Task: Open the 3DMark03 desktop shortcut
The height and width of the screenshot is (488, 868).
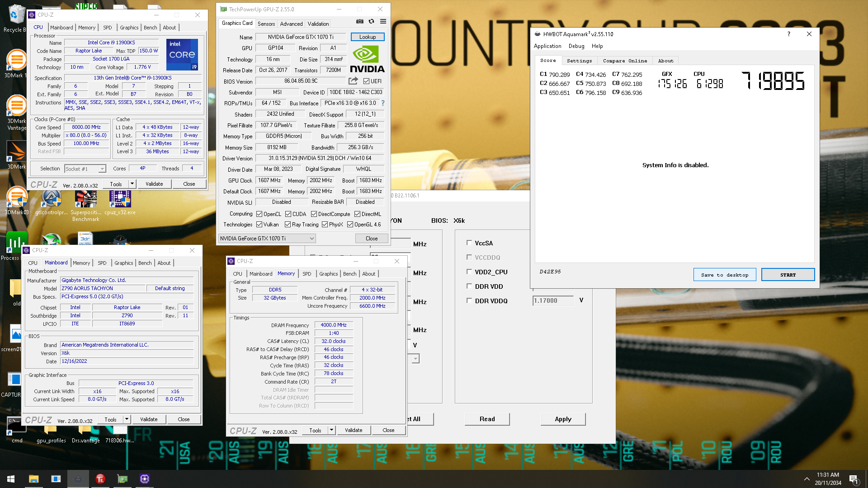Action: click(x=17, y=201)
